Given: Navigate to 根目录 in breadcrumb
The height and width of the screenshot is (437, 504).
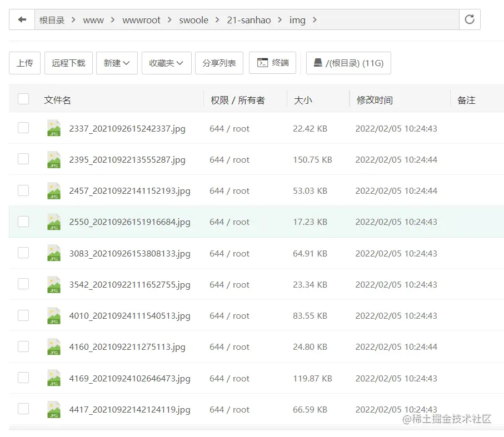Looking at the screenshot, I should coord(52,20).
